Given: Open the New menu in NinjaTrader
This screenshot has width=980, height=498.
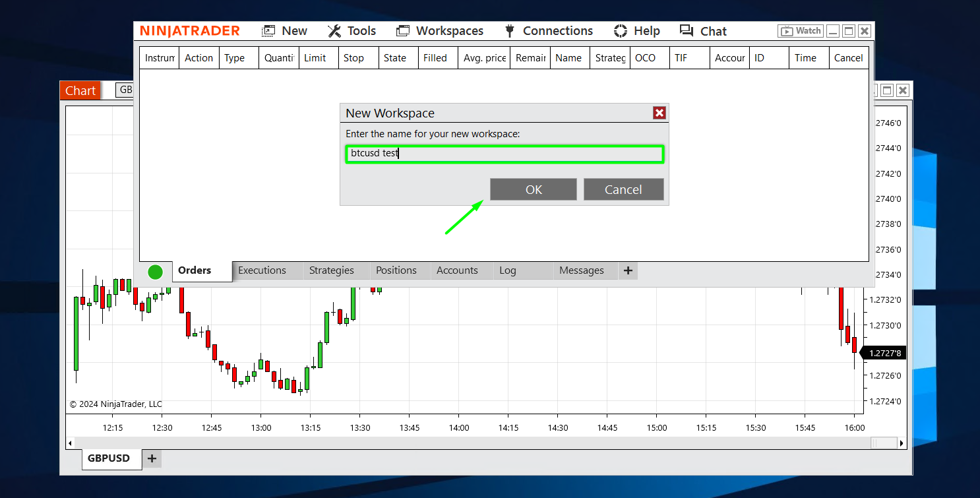Looking at the screenshot, I should [x=285, y=31].
